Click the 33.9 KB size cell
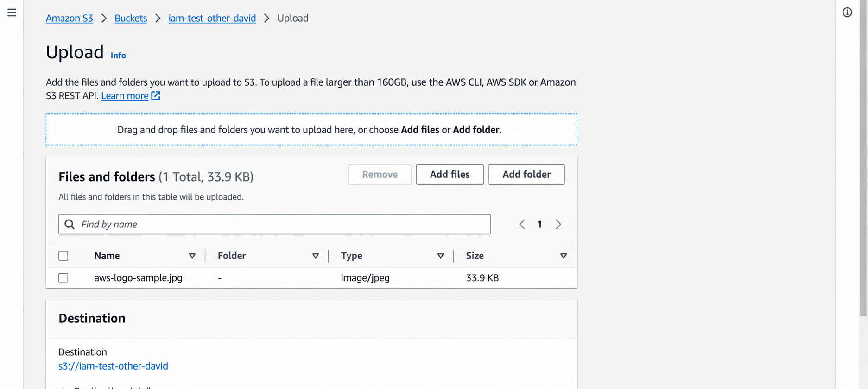 coord(482,278)
